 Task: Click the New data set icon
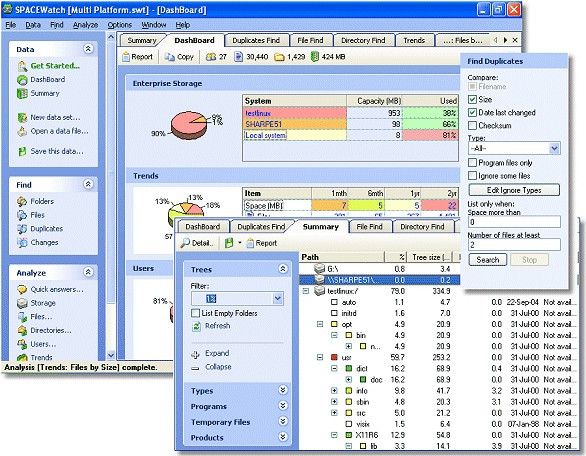(22, 118)
